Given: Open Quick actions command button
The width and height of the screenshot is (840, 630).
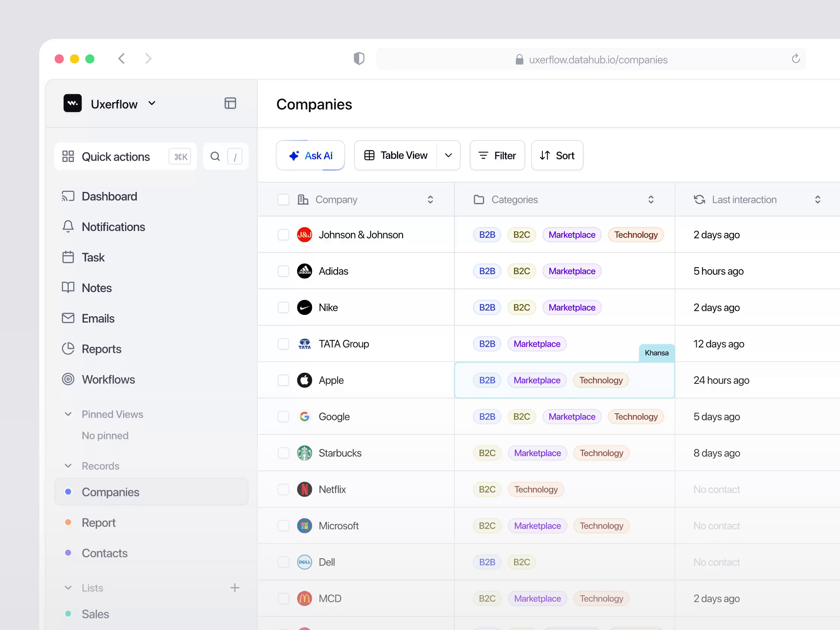Looking at the screenshot, I should pos(126,156).
